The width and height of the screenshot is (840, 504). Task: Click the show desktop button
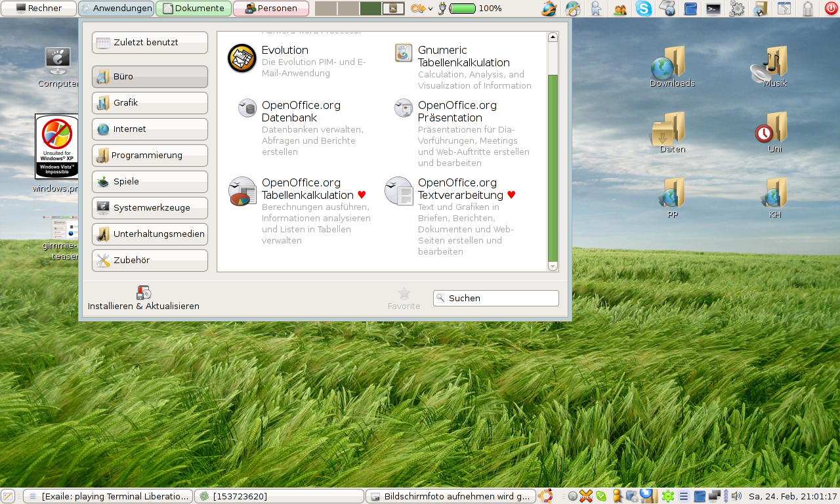tap(8, 496)
